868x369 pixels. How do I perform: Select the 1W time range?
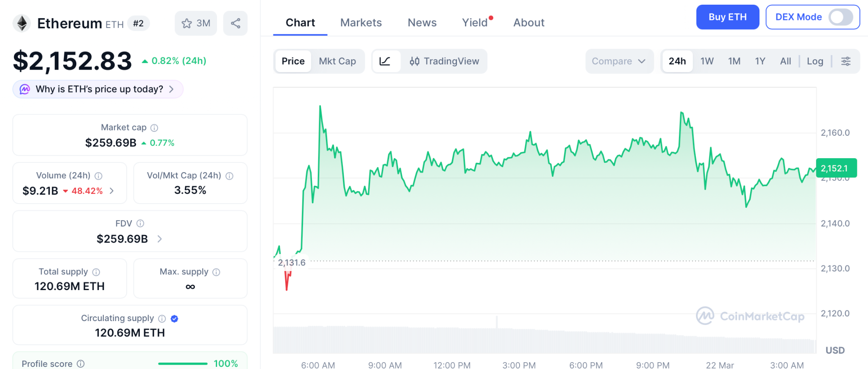tap(707, 61)
